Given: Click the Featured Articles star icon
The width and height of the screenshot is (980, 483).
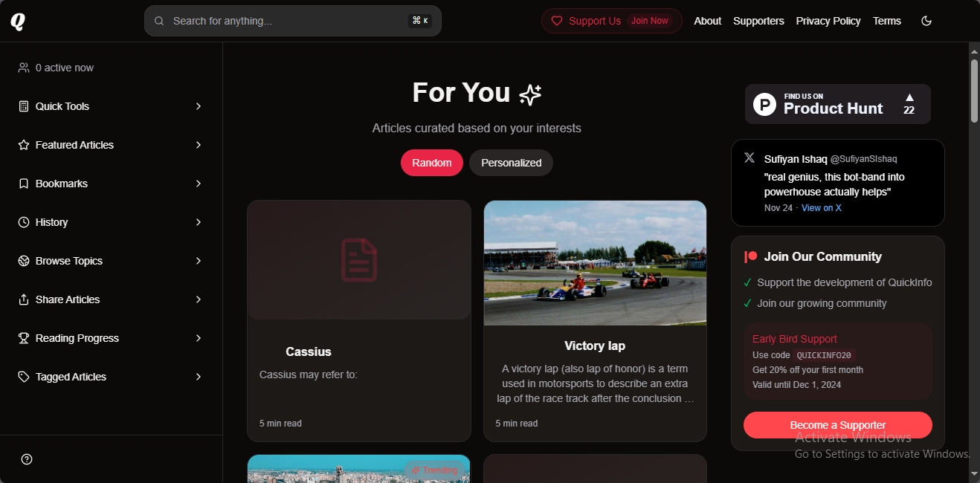Looking at the screenshot, I should 24,145.
